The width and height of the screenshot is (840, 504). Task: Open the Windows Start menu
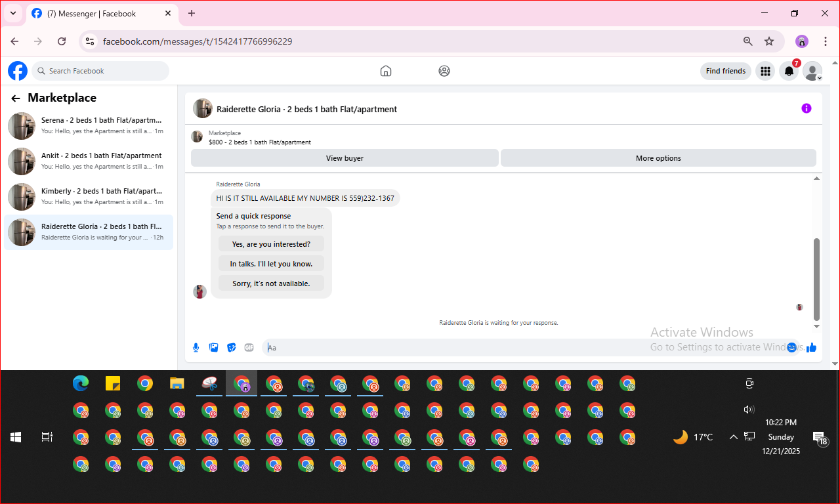point(16,437)
